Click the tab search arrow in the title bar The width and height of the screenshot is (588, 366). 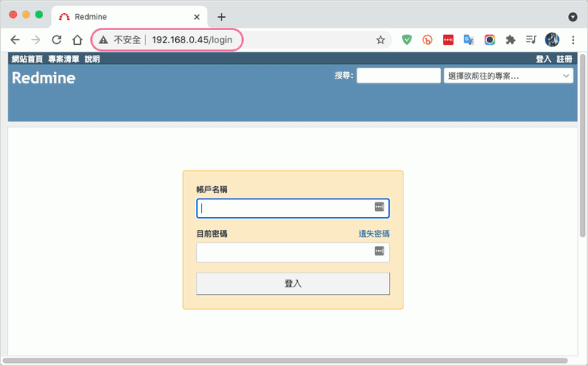coord(573,17)
